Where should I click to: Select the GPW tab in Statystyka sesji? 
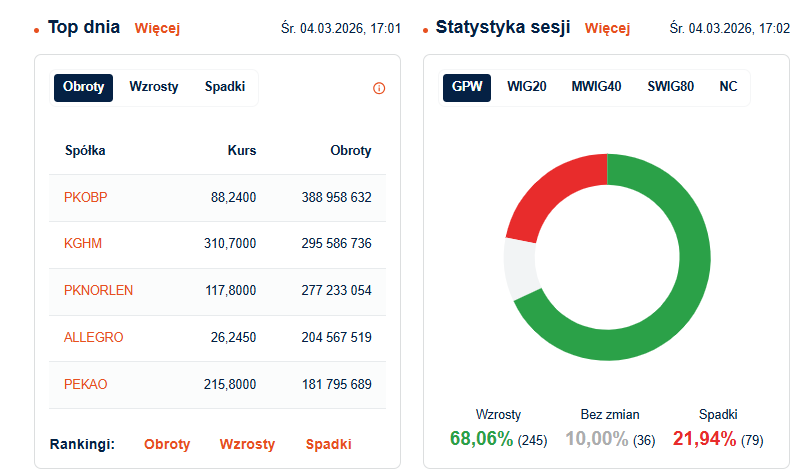tap(467, 87)
